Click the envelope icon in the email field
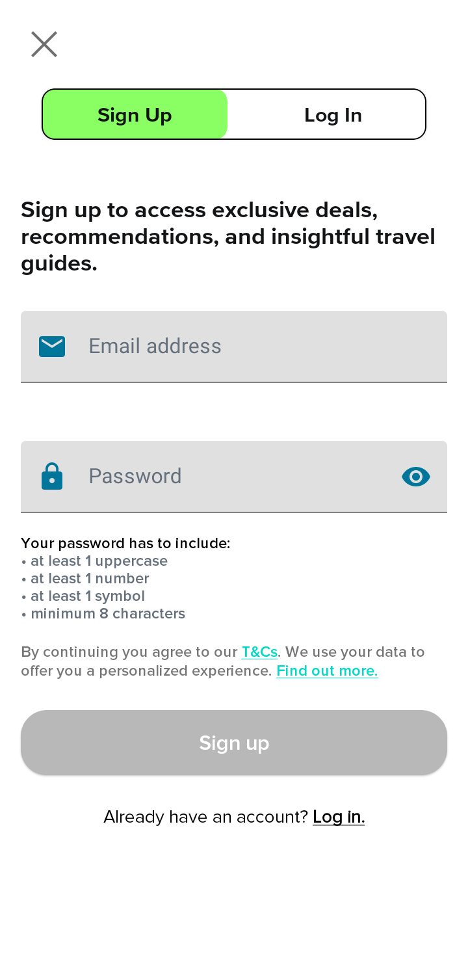468x980 pixels. [x=52, y=347]
